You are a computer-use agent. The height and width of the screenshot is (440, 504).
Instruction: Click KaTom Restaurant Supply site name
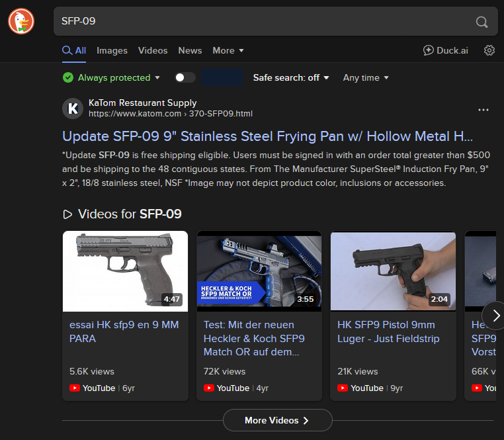(142, 103)
